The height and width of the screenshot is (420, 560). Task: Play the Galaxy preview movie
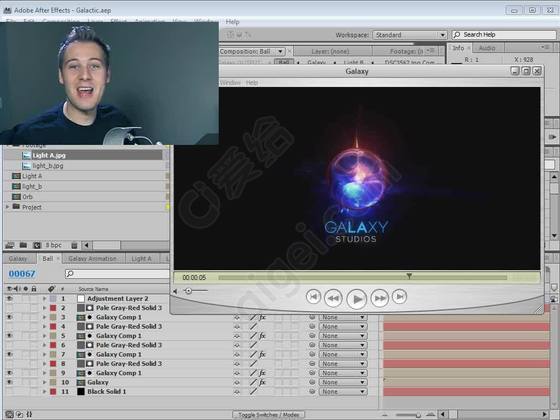(356, 299)
